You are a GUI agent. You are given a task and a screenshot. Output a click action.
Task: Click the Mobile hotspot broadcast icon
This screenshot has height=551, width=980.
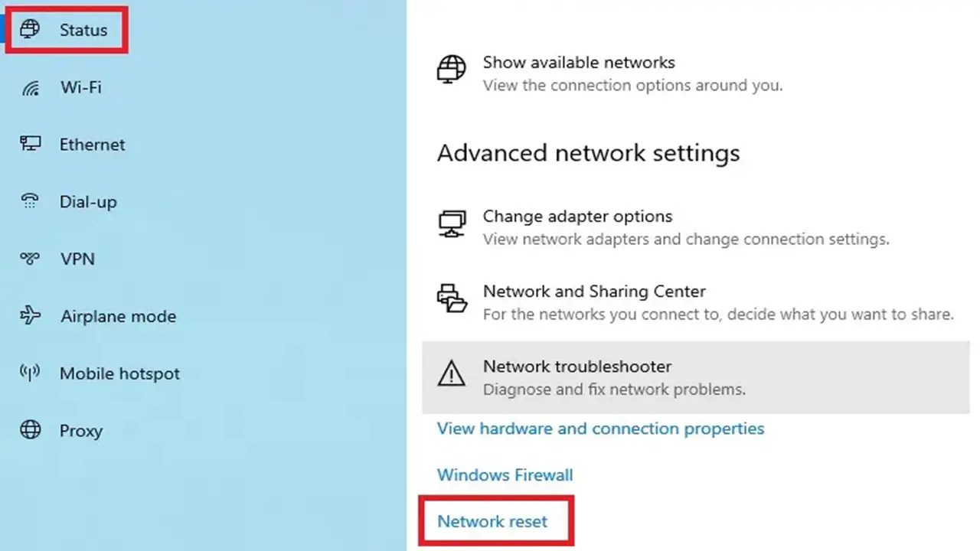point(29,373)
